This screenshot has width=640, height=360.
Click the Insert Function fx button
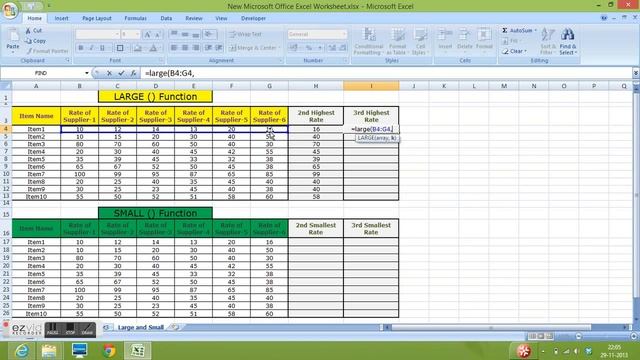(133, 73)
